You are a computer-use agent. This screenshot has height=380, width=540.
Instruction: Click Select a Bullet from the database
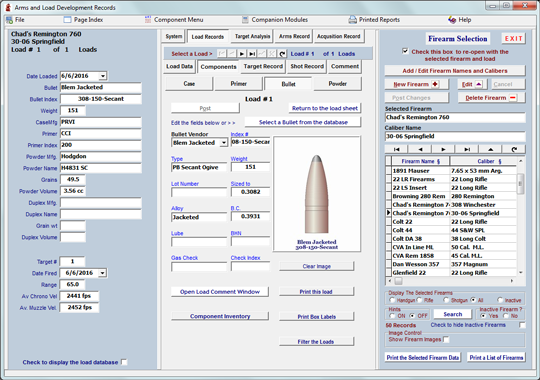303,122
